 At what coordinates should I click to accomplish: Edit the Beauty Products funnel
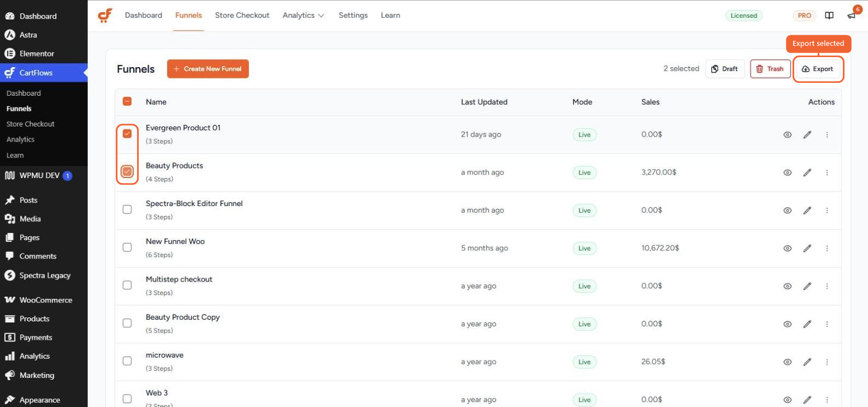[807, 172]
